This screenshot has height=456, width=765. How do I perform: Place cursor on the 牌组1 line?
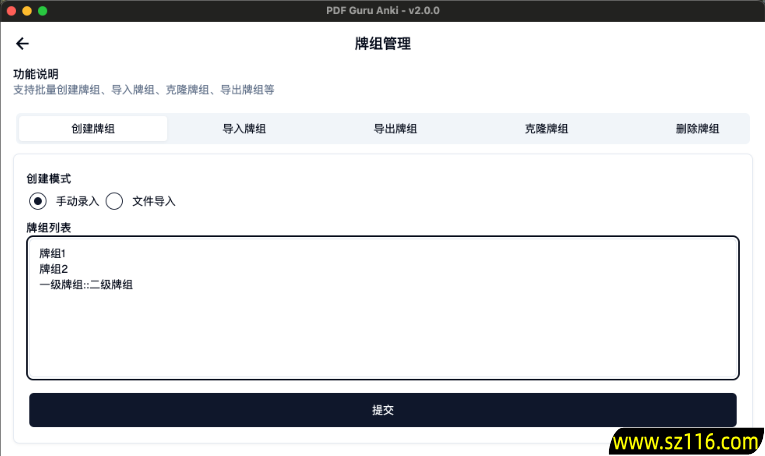52,254
